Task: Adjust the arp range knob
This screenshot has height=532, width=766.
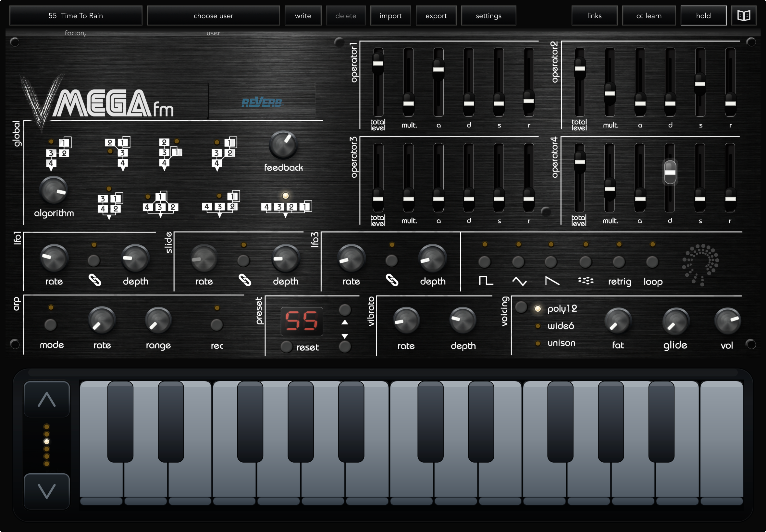Action: coord(158,320)
